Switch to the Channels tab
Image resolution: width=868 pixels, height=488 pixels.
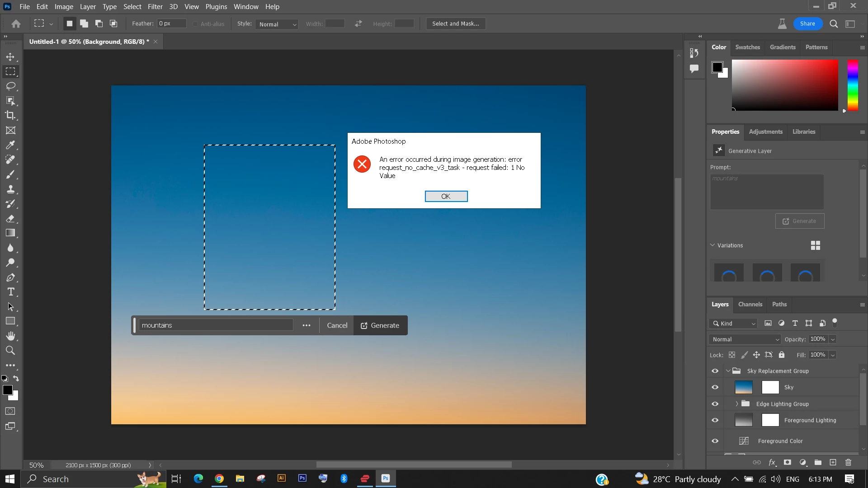click(750, 304)
